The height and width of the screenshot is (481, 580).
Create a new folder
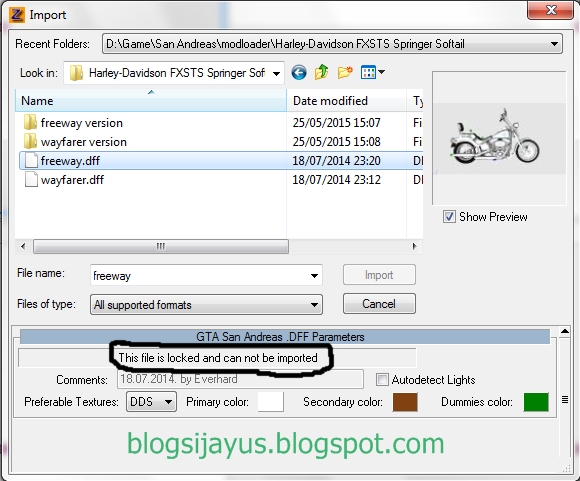[345, 72]
